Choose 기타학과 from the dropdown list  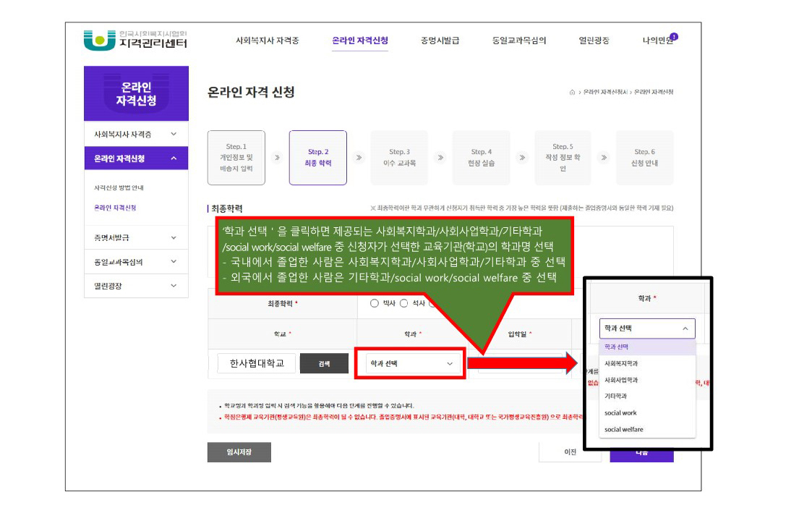click(647, 396)
